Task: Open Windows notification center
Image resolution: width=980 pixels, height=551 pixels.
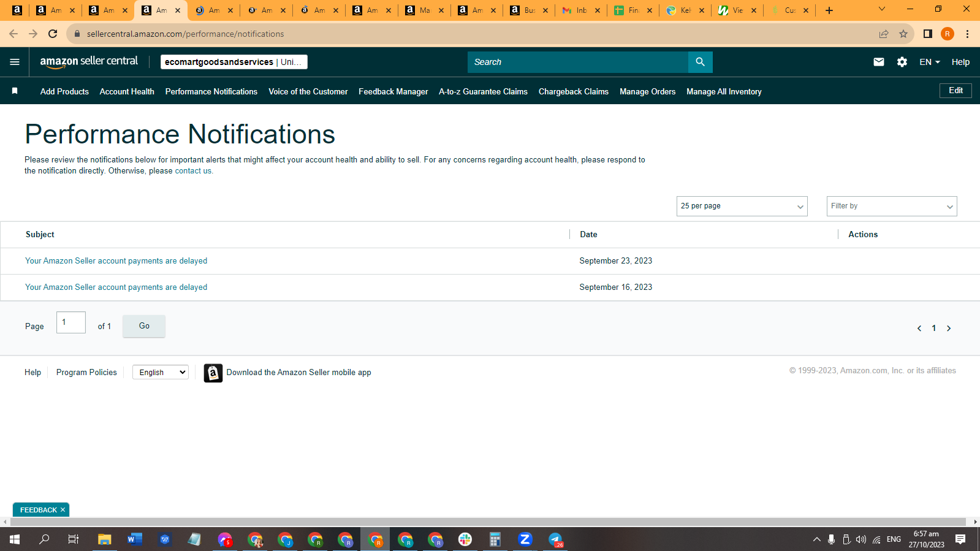Action: [960, 539]
